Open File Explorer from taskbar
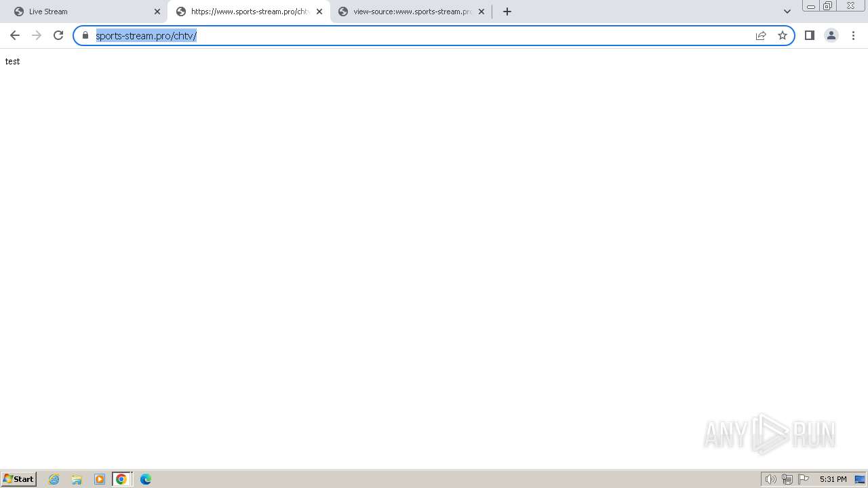 (x=77, y=479)
